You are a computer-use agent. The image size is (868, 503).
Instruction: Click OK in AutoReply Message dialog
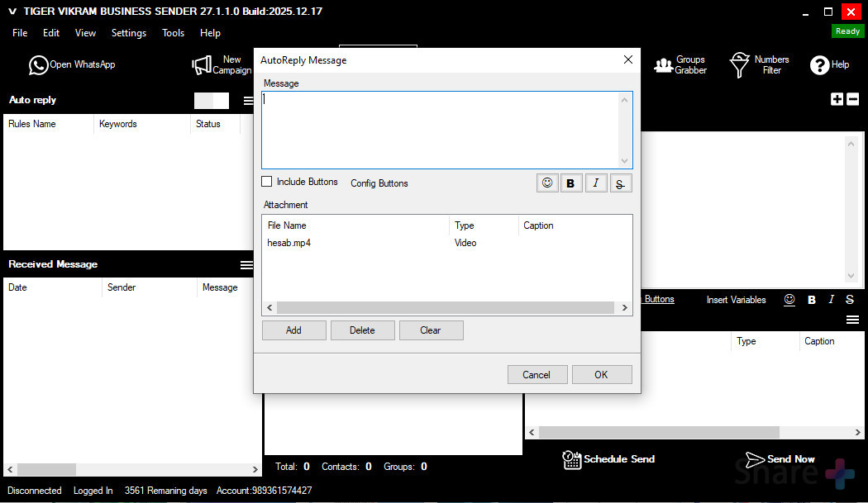coord(602,375)
